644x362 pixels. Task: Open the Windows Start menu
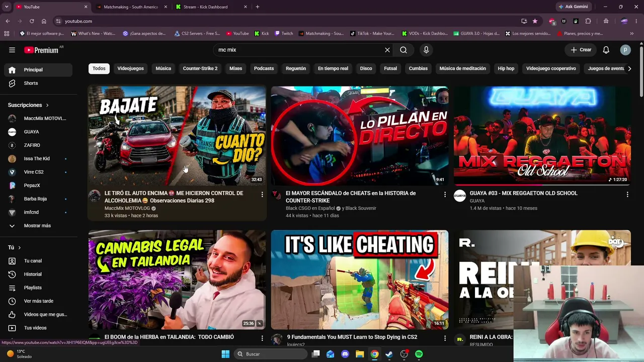tap(225, 354)
